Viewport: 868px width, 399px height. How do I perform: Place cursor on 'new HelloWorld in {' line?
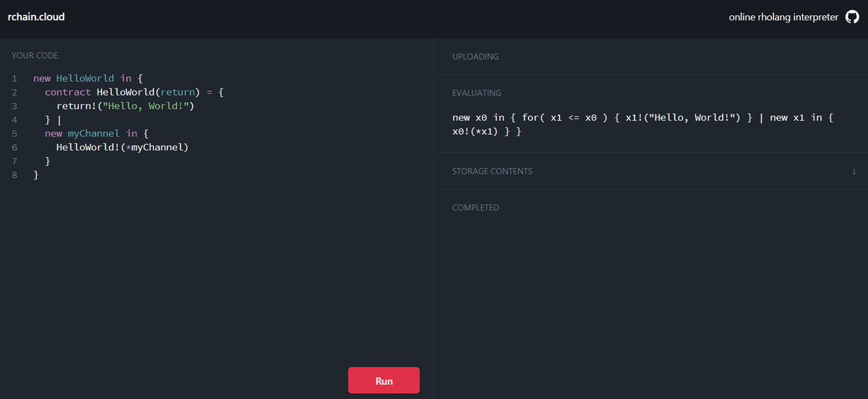pos(89,78)
